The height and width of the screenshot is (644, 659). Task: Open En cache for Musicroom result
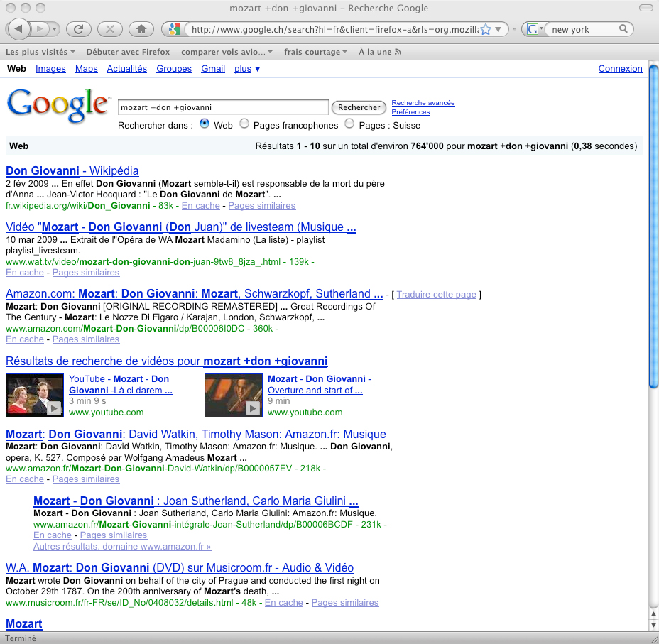[x=283, y=602]
